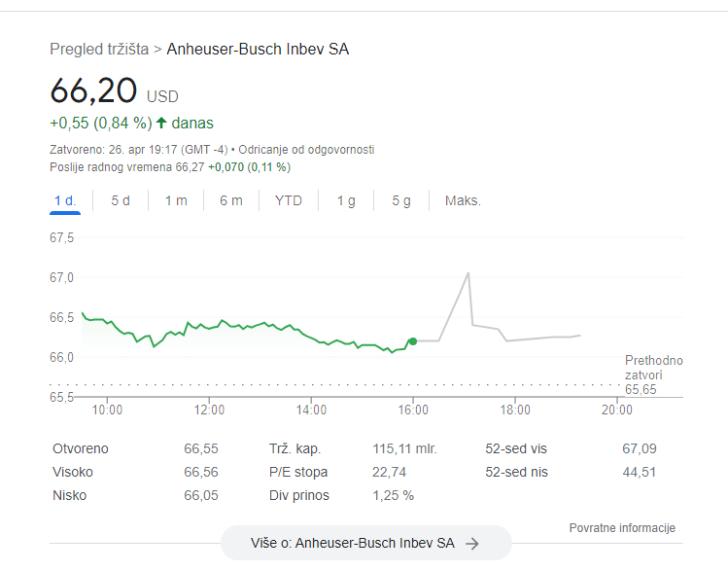Click the 16:00 time axis label

click(413, 410)
